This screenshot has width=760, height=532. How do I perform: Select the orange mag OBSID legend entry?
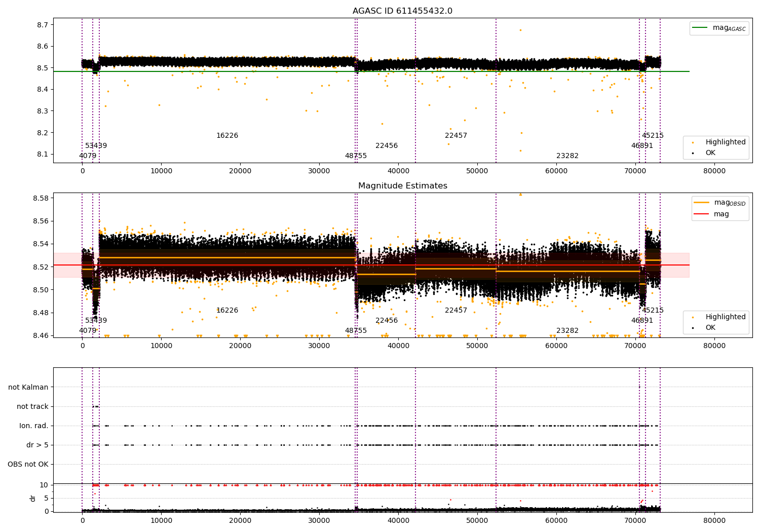[x=719, y=203]
